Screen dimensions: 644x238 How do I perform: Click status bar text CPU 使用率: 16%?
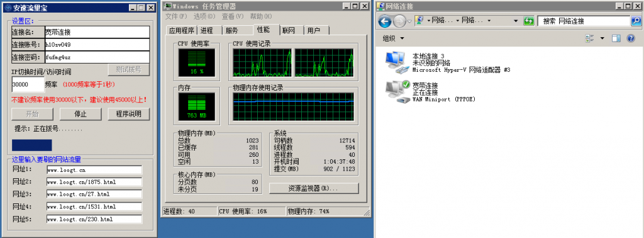pyautogui.click(x=243, y=212)
